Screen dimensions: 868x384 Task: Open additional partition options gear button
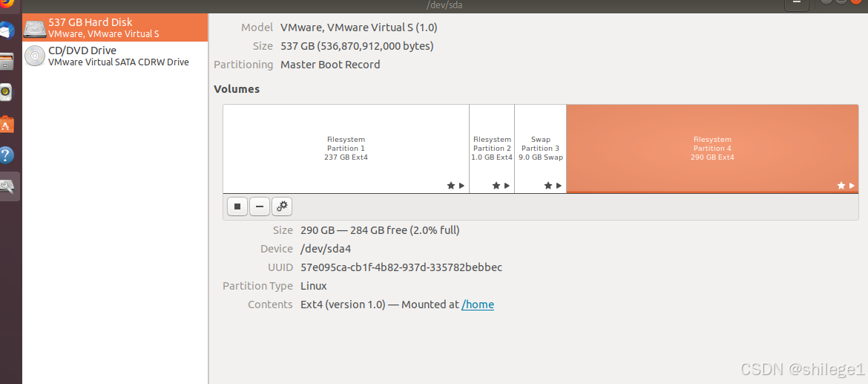[x=282, y=206]
